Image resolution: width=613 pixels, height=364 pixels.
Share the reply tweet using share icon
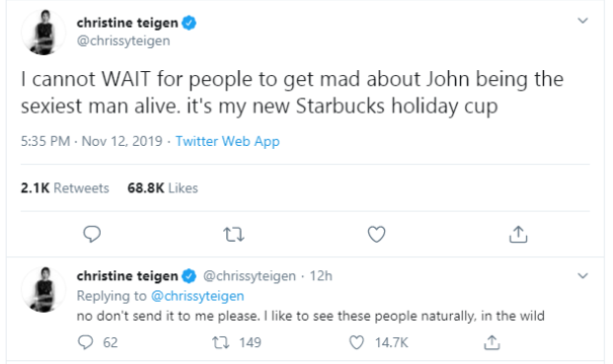[492, 342]
